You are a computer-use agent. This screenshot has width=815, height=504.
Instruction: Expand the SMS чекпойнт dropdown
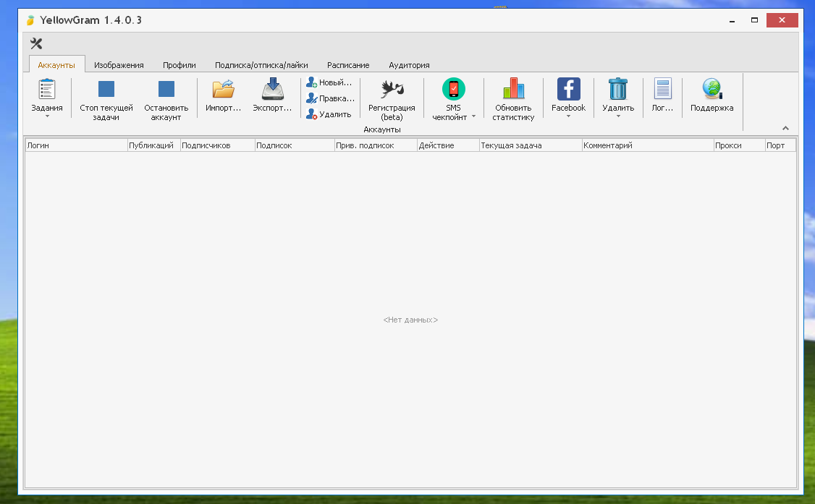pos(473,116)
